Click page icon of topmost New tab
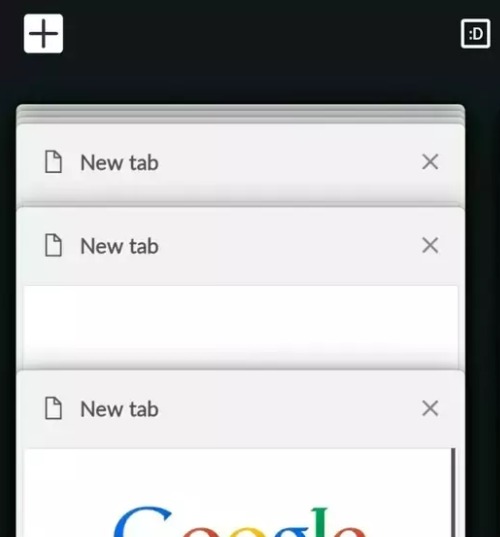Viewport: 500px width, 537px height. pos(53,162)
